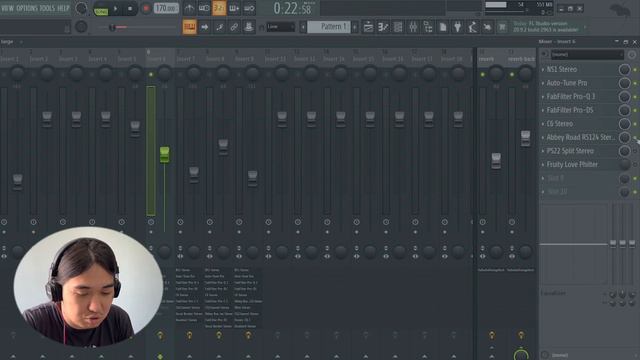
Task: Mute the reverb track LED
Action: (482, 75)
